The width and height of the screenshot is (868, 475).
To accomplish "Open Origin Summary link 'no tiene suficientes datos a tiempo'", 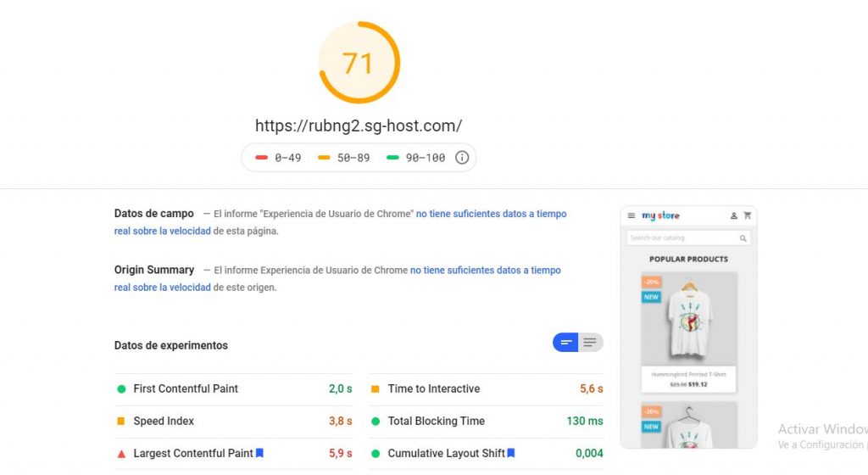I will click(x=486, y=271).
